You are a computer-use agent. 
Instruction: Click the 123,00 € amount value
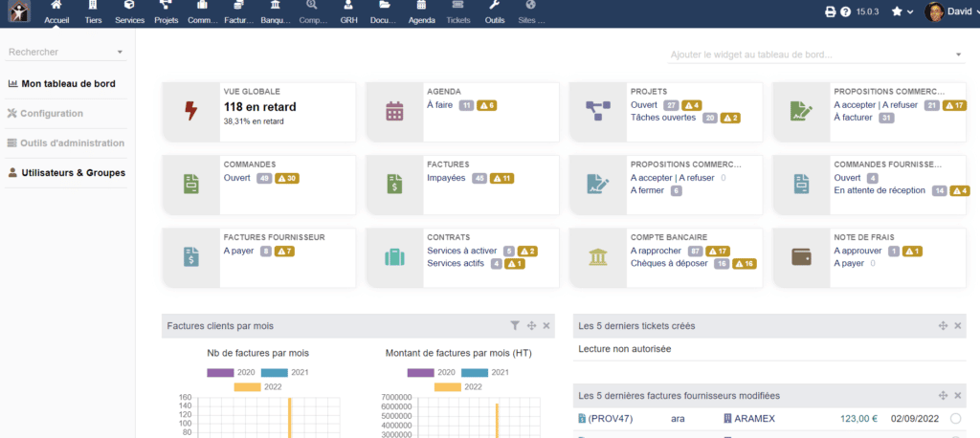pyautogui.click(x=858, y=419)
